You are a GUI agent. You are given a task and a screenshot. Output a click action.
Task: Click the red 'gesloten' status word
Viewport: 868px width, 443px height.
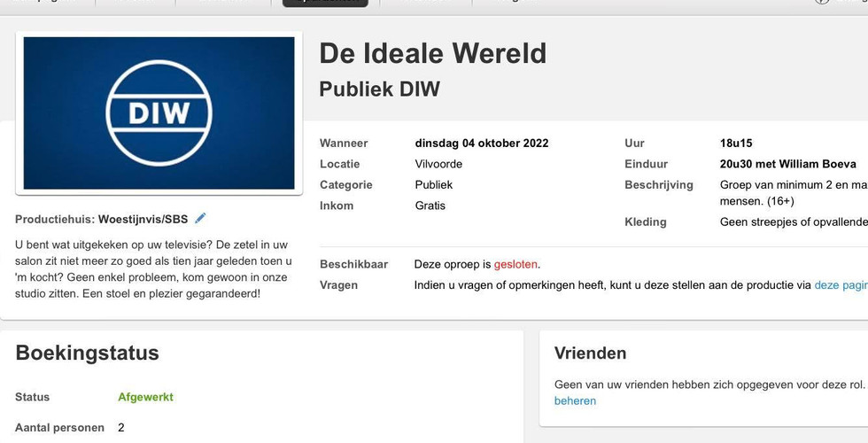[515, 264]
